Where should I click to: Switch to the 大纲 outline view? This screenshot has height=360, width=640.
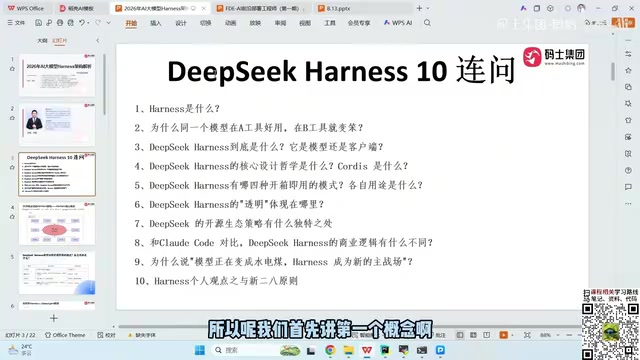click(42, 40)
